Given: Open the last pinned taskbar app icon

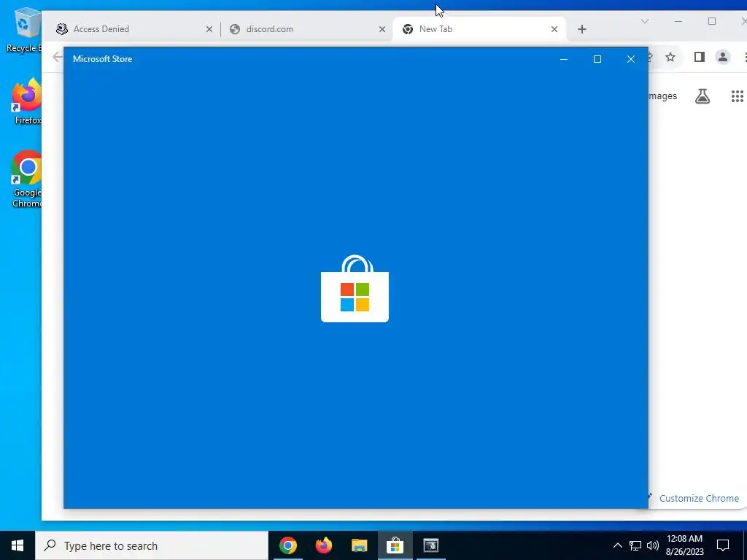Looking at the screenshot, I should [430, 545].
